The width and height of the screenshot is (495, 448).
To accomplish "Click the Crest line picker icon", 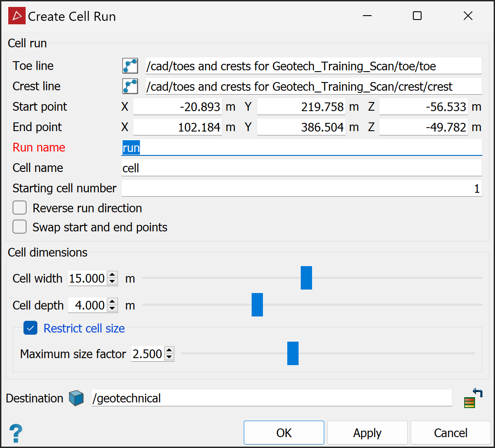I will [x=130, y=86].
